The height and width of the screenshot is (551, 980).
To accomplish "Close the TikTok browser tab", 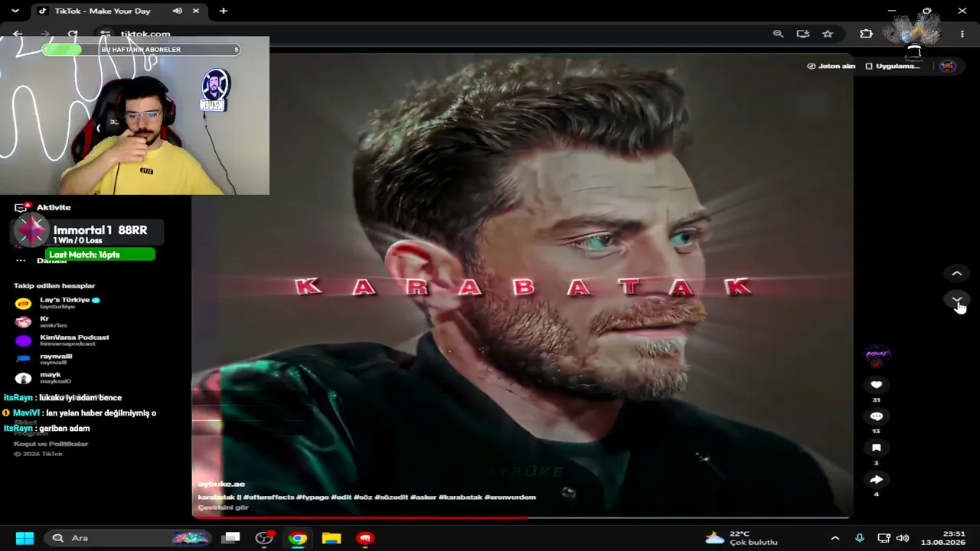I will [x=196, y=11].
